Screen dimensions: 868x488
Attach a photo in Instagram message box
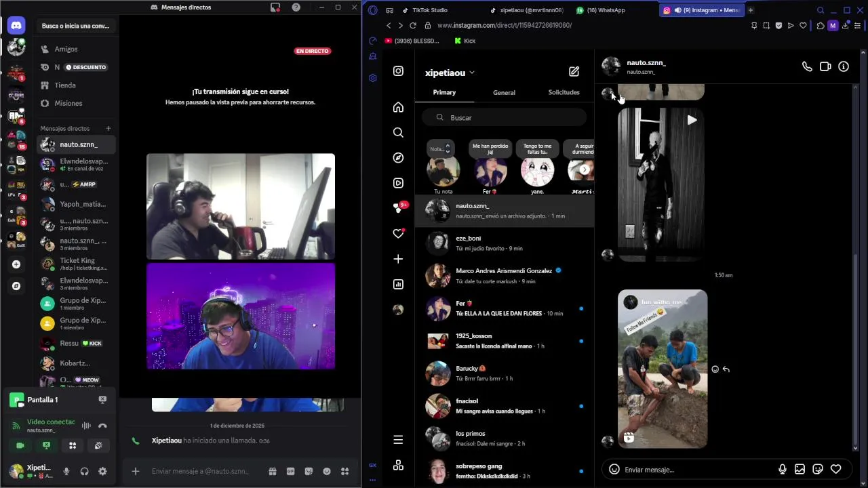click(x=800, y=469)
